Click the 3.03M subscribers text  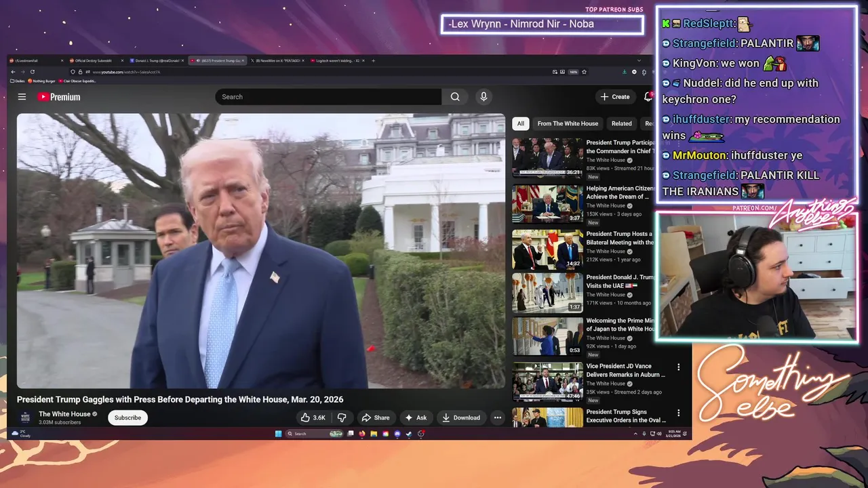click(60, 422)
